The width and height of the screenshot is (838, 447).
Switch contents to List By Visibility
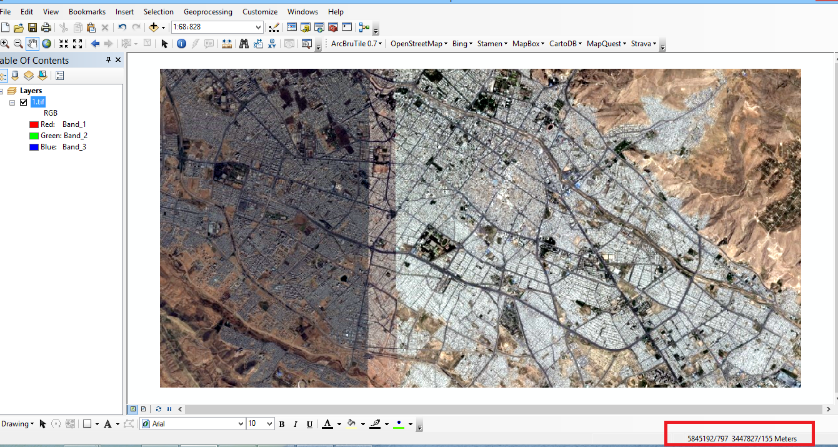pyautogui.click(x=29, y=75)
